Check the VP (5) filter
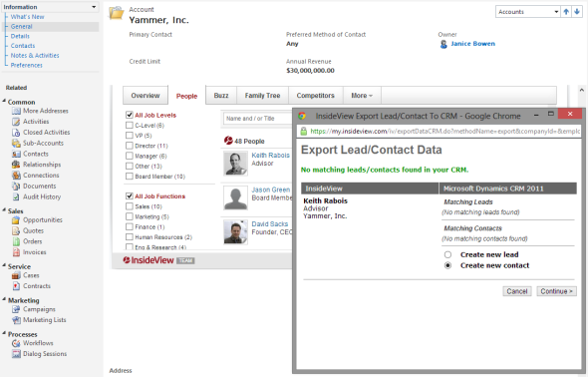The image size is (588, 377). coord(130,135)
